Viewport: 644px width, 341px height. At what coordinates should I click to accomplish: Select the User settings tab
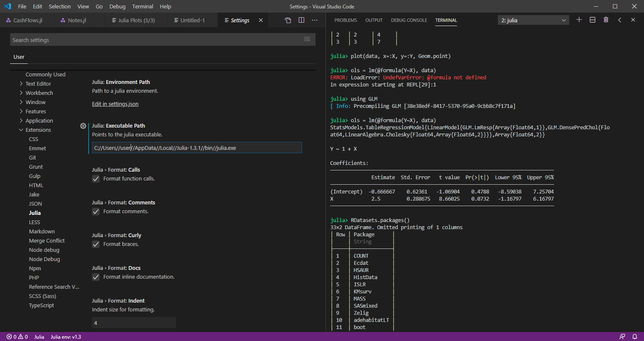coord(19,57)
